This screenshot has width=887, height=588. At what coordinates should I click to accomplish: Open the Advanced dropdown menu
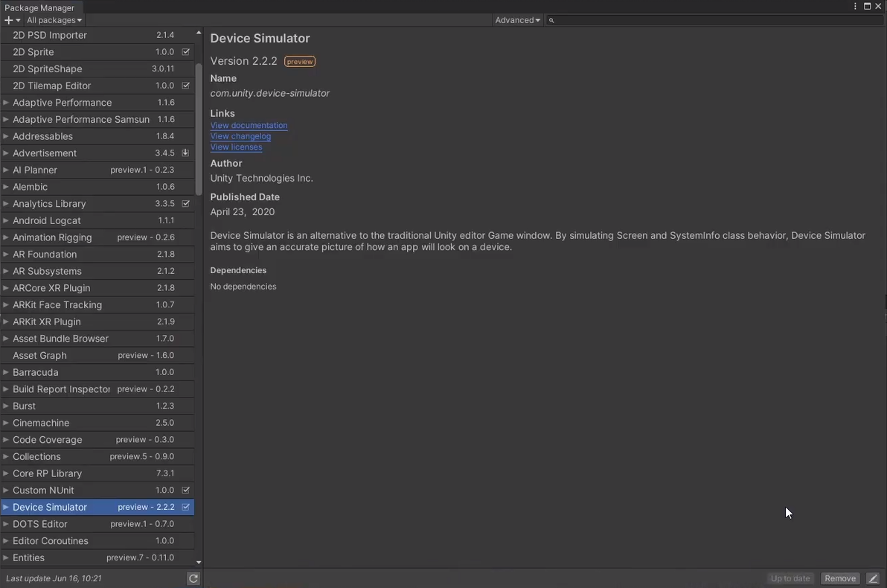518,20
